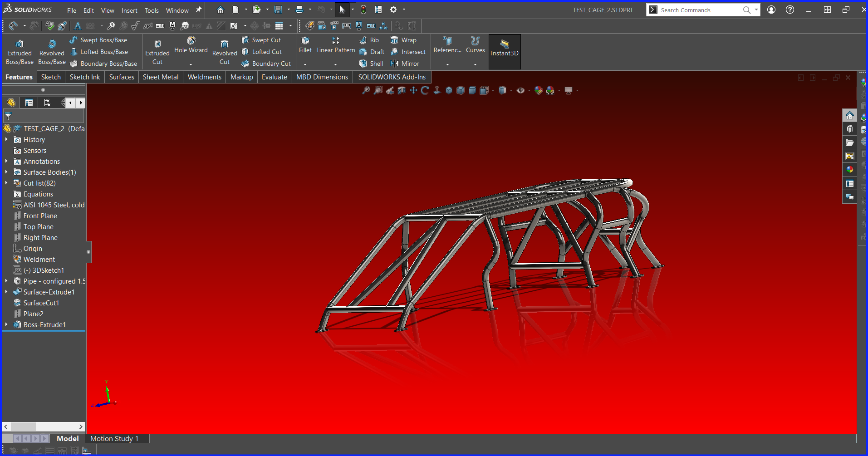Viewport: 868px width, 456px height.
Task: Toggle the Select arrow tool
Action: (x=342, y=10)
